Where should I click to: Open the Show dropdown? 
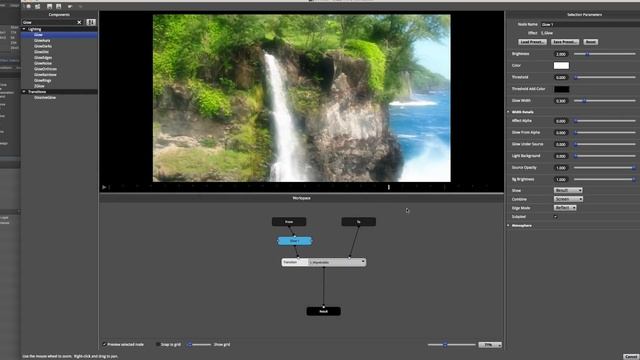coord(568,190)
